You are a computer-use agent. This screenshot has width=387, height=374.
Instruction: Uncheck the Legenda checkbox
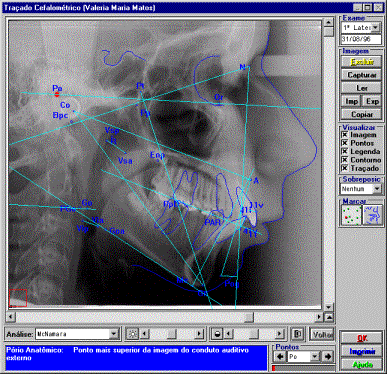(345, 151)
